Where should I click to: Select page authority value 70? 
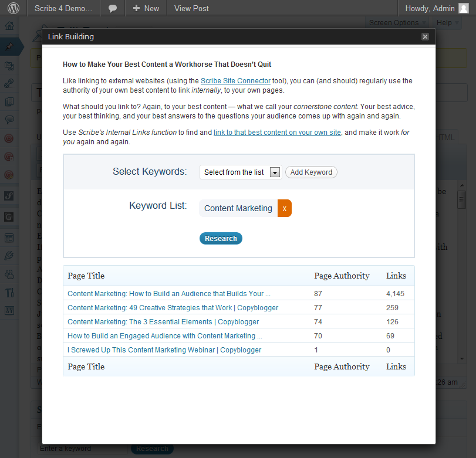[x=318, y=336]
